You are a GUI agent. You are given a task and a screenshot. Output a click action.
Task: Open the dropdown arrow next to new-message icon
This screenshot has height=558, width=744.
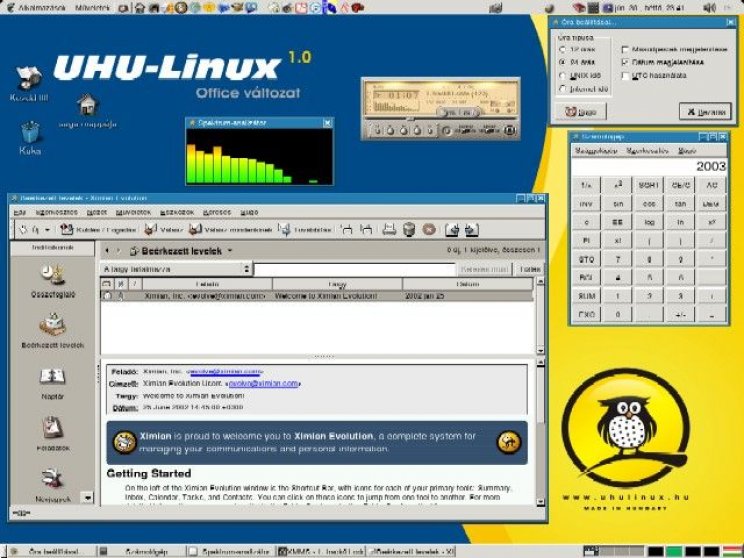point(47,230)
